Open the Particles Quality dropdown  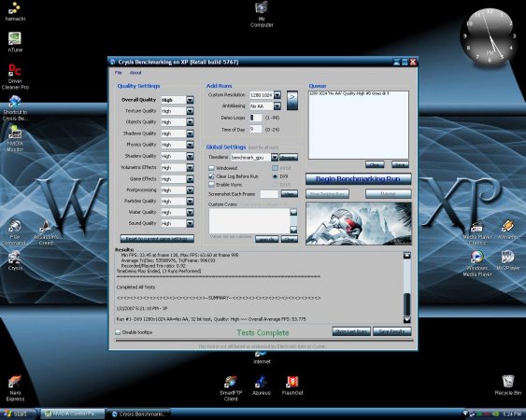[190, 201]
